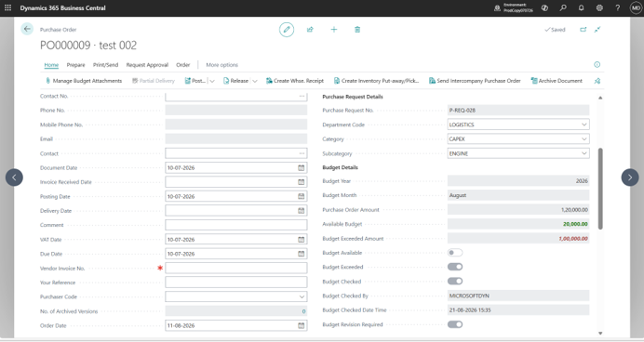The width and height of the screenshot is (644, 342).
Task: Show More options menu
Action: (x=221, y=65)
